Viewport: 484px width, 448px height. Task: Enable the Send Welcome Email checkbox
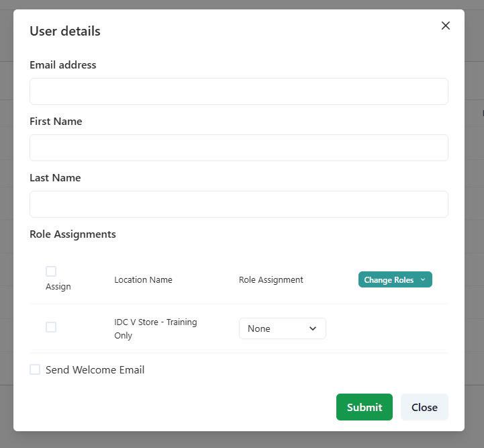pyautogui.click(x=35, y=369)
